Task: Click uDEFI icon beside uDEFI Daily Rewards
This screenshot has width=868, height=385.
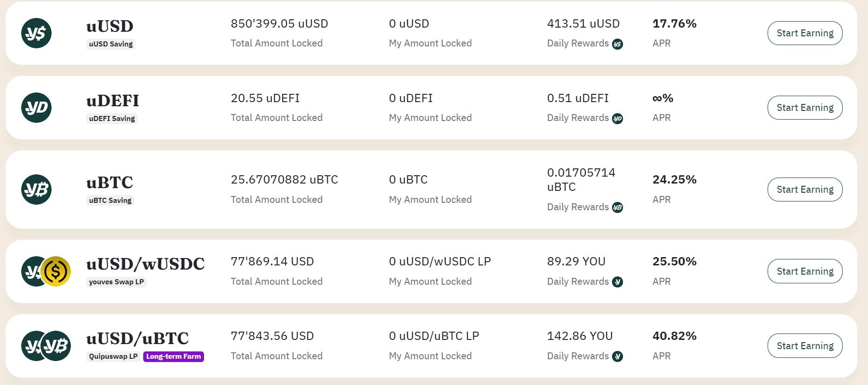Action: [x=618, y=119]
